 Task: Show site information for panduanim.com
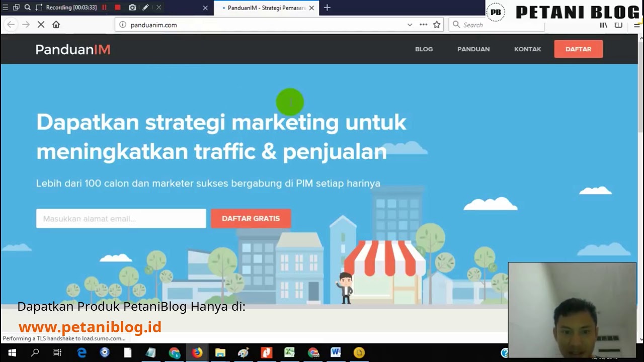coord(122,25)
